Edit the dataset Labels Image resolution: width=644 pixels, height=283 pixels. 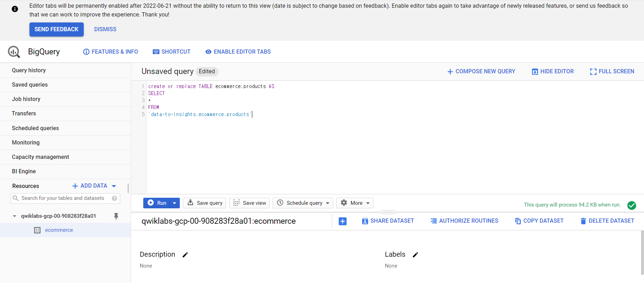pyautogui.click(x=416, y=255)
